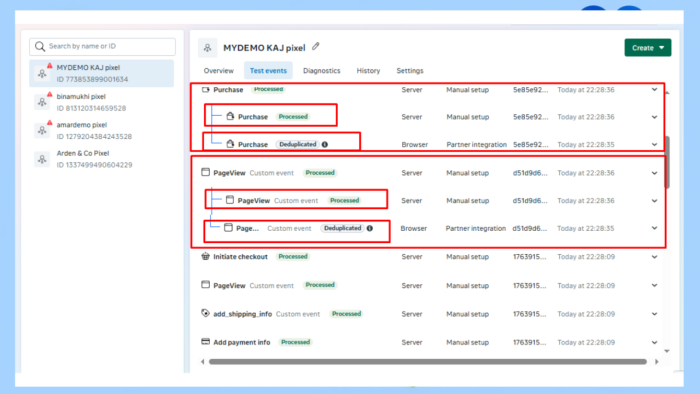Screen dimensions: 700x394
Task: Click info icon beside Deduplicated PageView event
Action: pos(370,228)
